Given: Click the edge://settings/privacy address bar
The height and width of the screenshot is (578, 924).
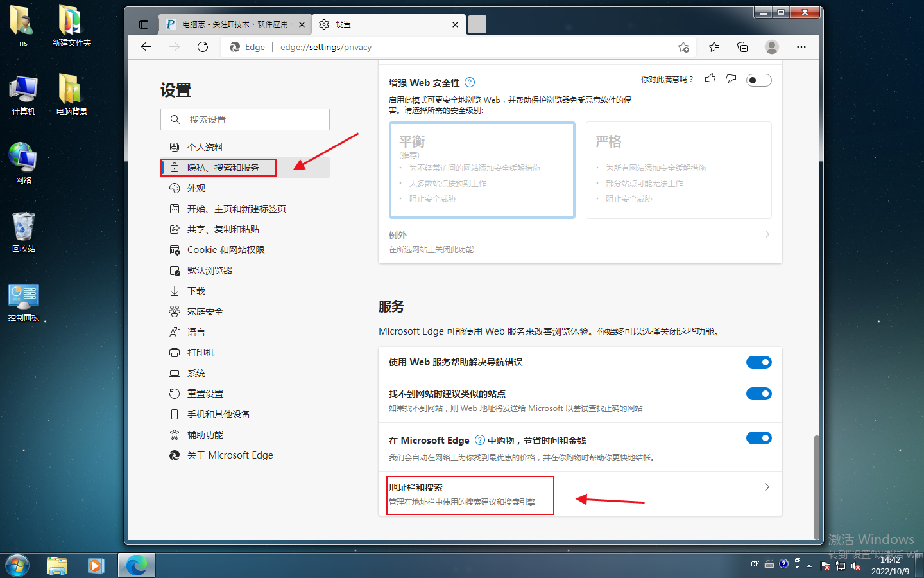Looking at the screenshot, I should [x=458, y=47].
